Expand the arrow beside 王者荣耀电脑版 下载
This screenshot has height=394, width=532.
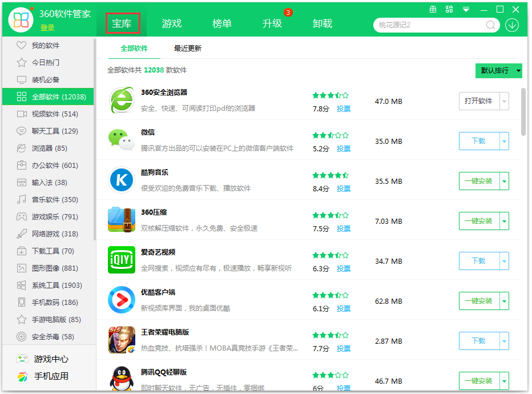point(504,341)
